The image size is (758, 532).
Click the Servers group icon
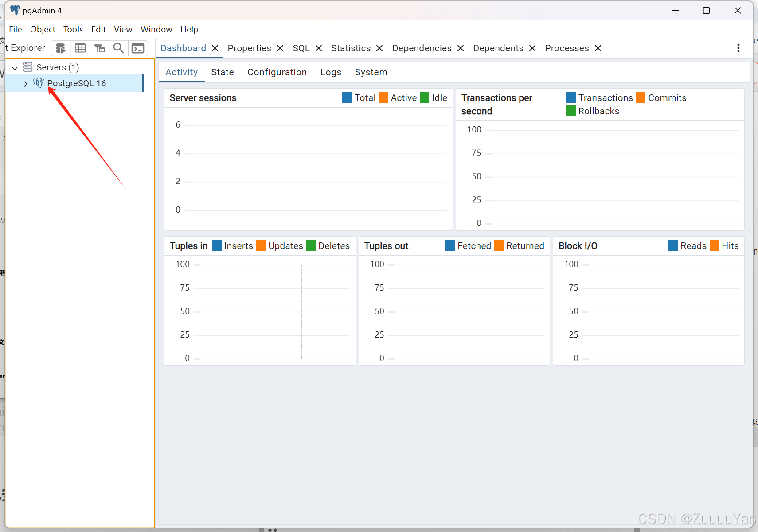click(x=28, y=67)
